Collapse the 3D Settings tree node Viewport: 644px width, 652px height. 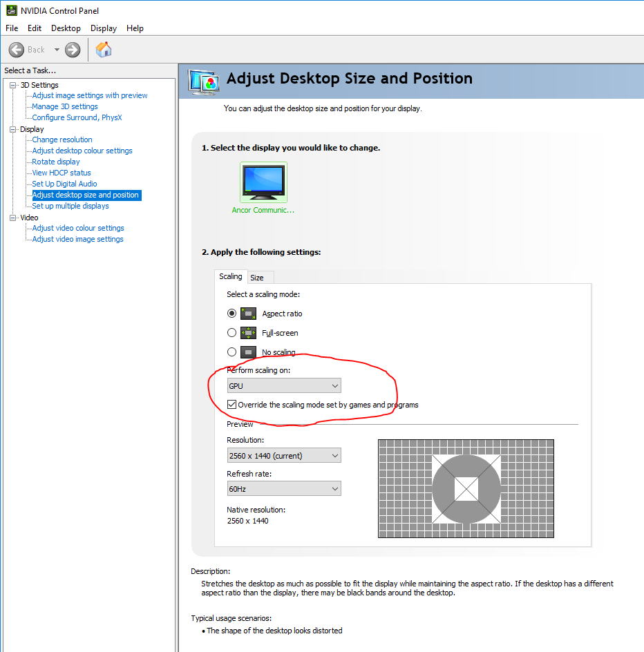[x=13, y=85]
